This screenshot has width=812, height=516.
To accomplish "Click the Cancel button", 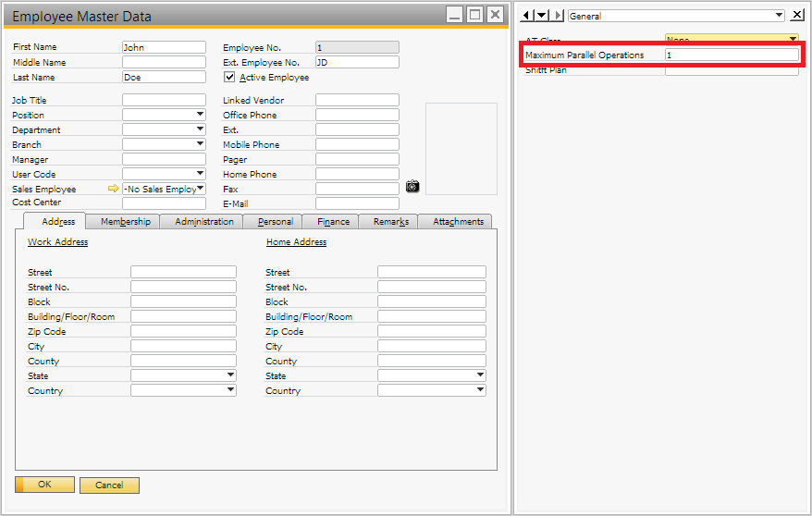I will coord(109,485).
